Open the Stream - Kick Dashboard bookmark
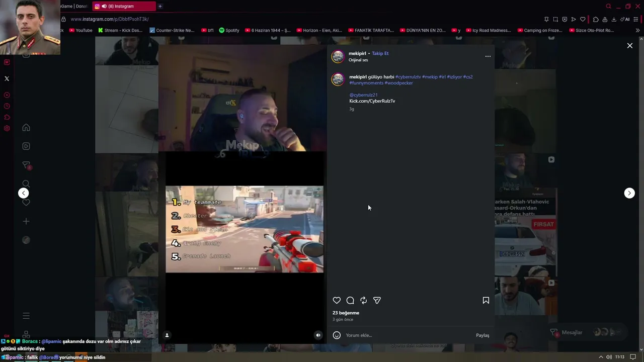Viewport: 644px width, 362px height. (120, 30)
